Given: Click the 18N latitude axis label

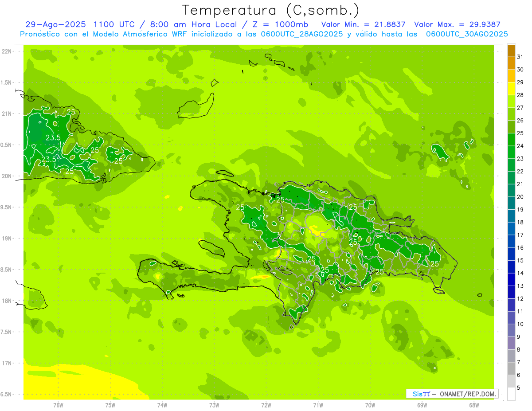Looking at the screenshot, I should point(7,301).
